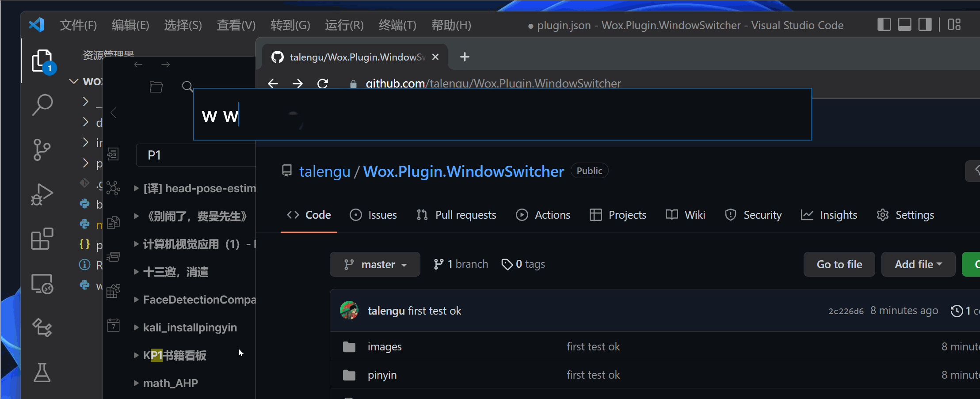Screen dimensions: 980x399
Task: Open the Add file dropdown
Action: (918, 264)
